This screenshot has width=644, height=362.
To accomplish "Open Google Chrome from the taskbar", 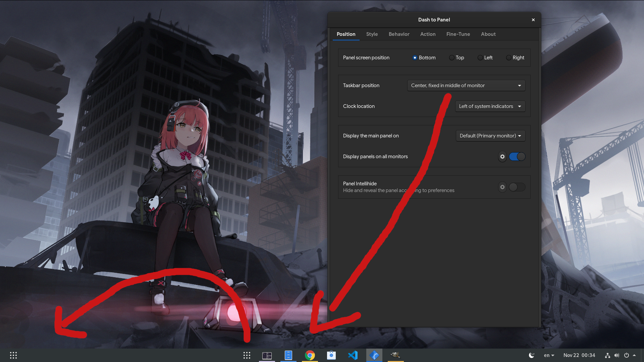I will pos(310,355).
